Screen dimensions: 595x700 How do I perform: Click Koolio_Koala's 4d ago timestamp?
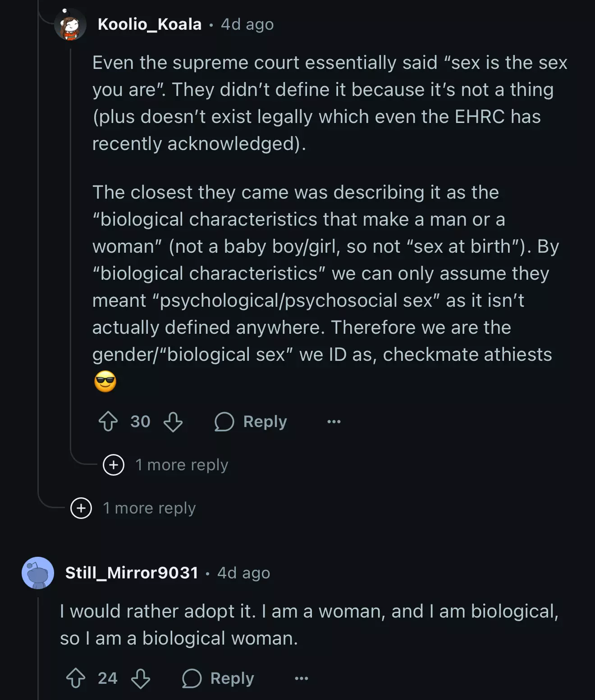pos(247,24)
